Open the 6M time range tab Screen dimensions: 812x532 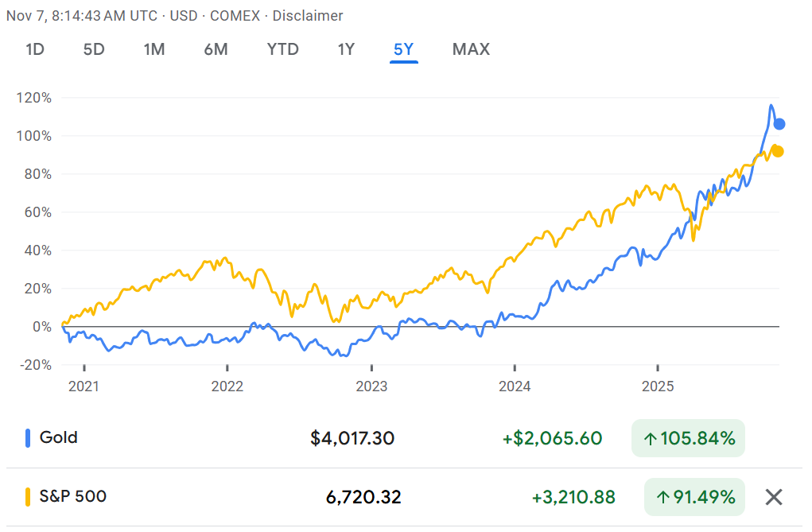click(216, 49)
